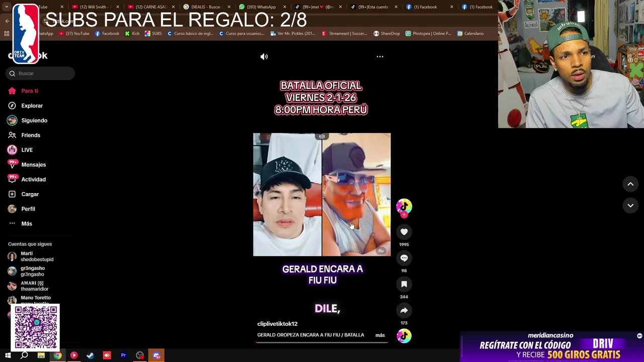Open SUBS bookmark
This screenshot has width=644, height=362.
click(153, 34)
